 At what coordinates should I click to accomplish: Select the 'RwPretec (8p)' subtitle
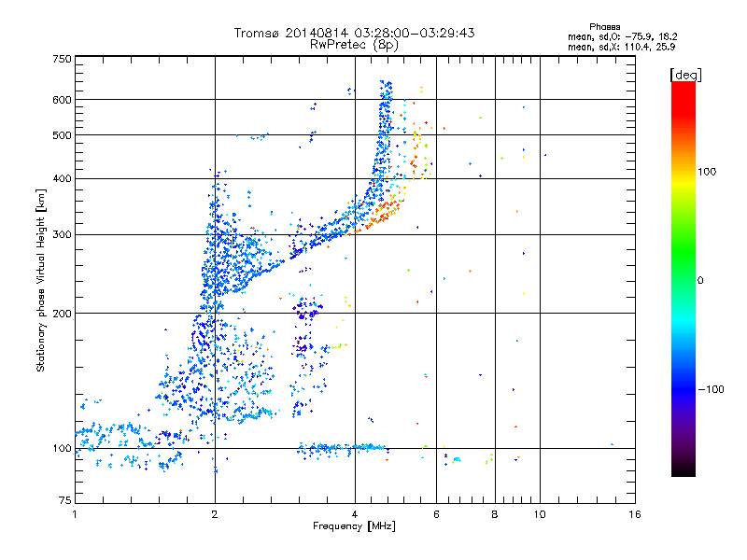point(354,44)
